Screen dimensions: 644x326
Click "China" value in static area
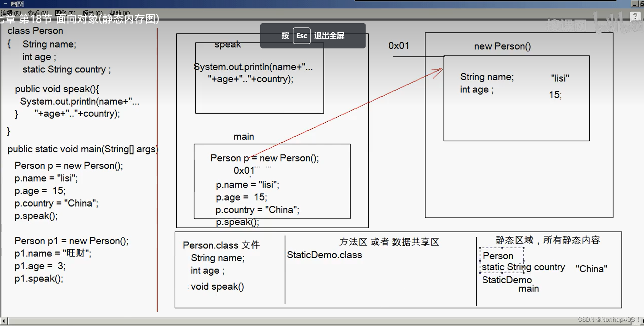click(x=592, y=269)
